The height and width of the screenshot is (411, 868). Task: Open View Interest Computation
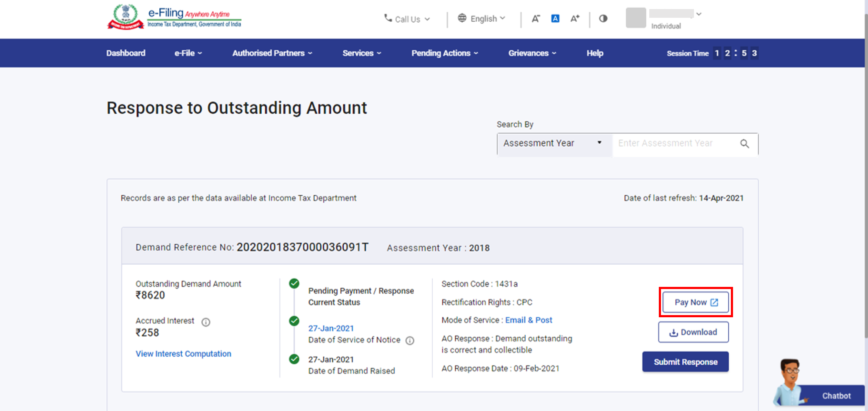click(183, 354)
